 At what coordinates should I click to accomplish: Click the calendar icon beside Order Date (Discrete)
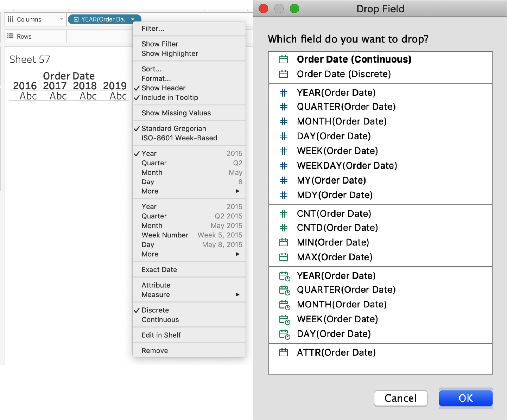pos(284,74)
